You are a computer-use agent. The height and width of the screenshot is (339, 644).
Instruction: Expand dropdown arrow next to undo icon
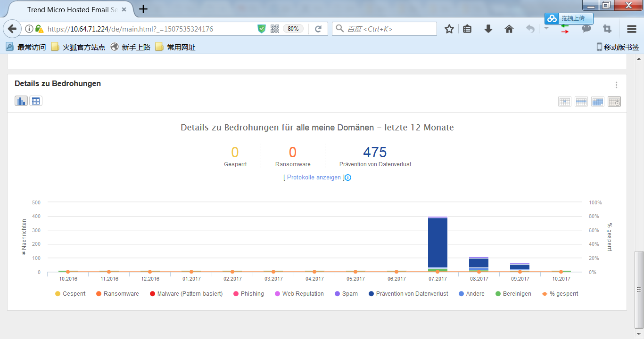click(546, 28)
